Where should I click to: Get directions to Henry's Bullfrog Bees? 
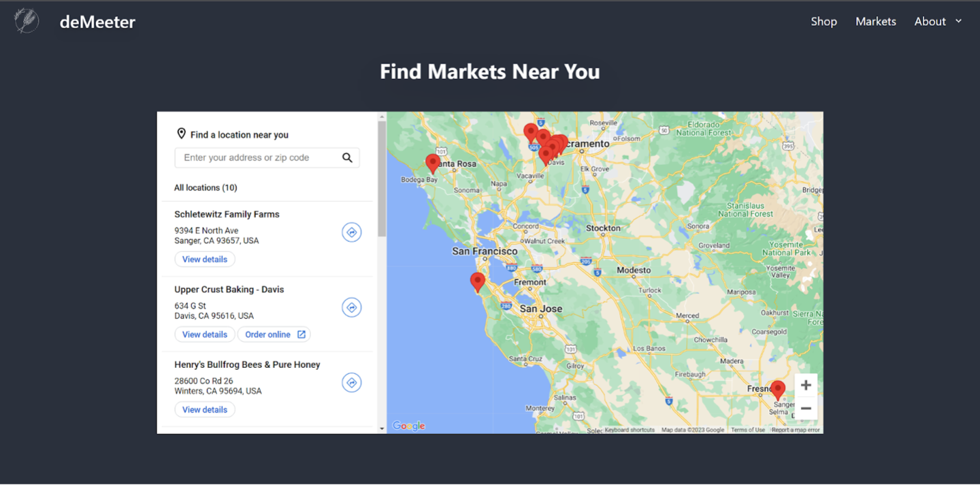[x=351, y=383]
